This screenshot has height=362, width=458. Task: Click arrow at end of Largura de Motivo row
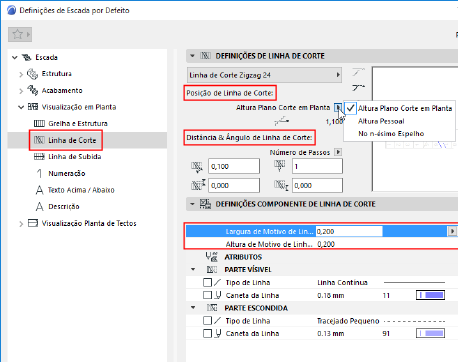click(x=452, y=231)
